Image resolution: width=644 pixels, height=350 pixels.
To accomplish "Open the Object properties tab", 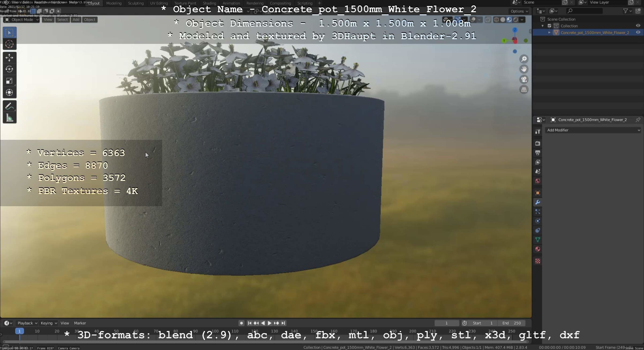I will [538, 193].
